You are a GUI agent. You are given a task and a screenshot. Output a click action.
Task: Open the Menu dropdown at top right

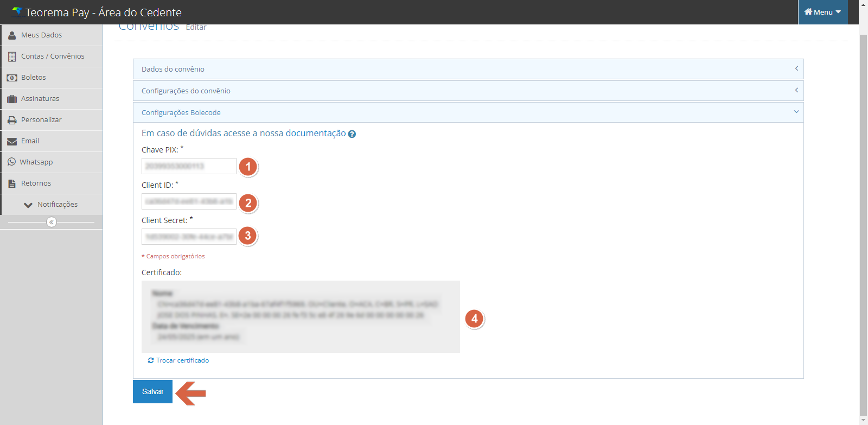coord(822,12)
